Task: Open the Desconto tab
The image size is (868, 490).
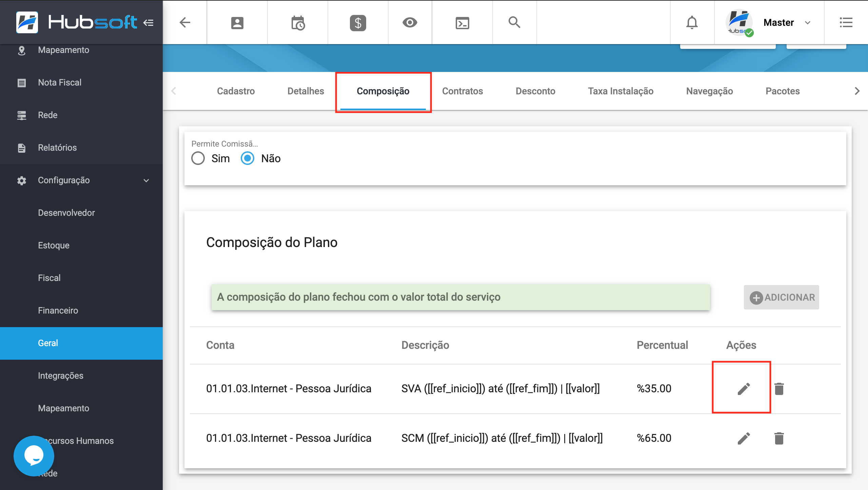Action: click(x=535, y=91)
